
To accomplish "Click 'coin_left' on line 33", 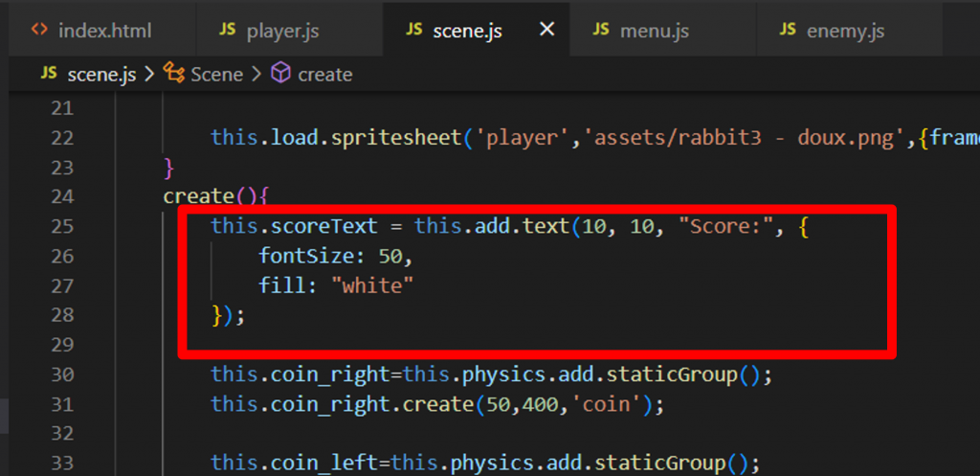I will [323, 464].
